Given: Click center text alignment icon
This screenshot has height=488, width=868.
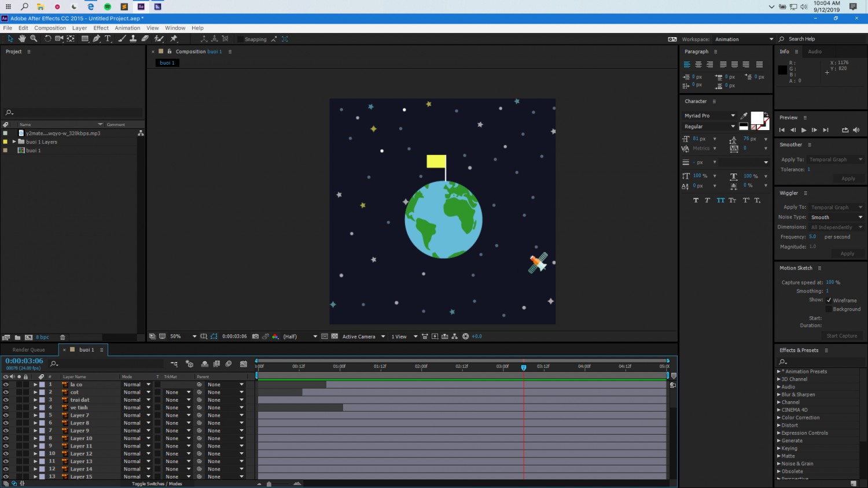Looking at the screenshot, I should point(698,65).
